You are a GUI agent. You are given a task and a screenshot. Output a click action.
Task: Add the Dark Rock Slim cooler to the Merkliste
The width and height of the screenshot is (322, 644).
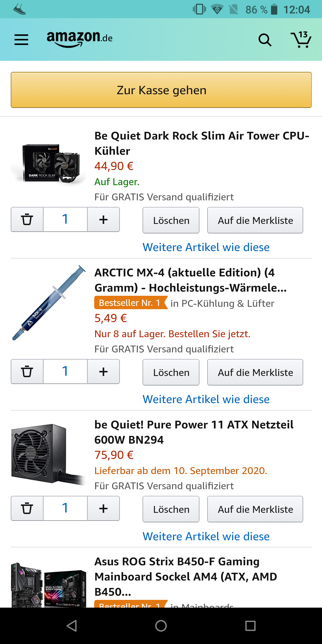click(x=255, y=220)
